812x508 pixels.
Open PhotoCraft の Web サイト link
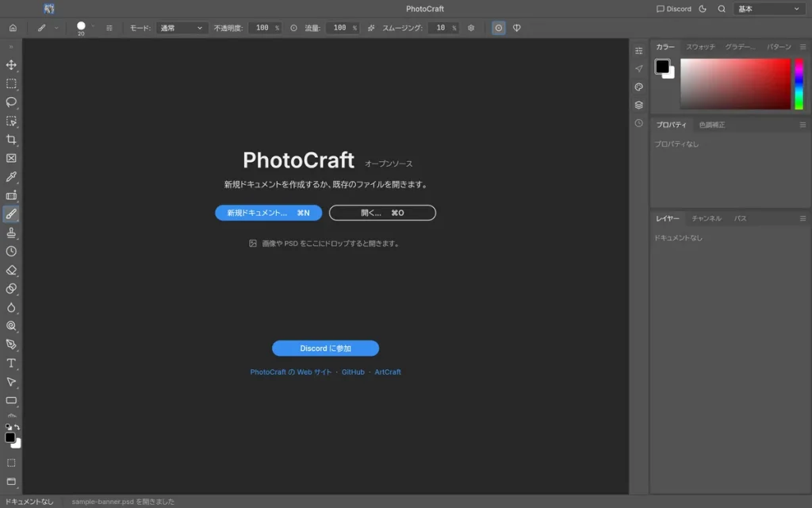(290, 372)
